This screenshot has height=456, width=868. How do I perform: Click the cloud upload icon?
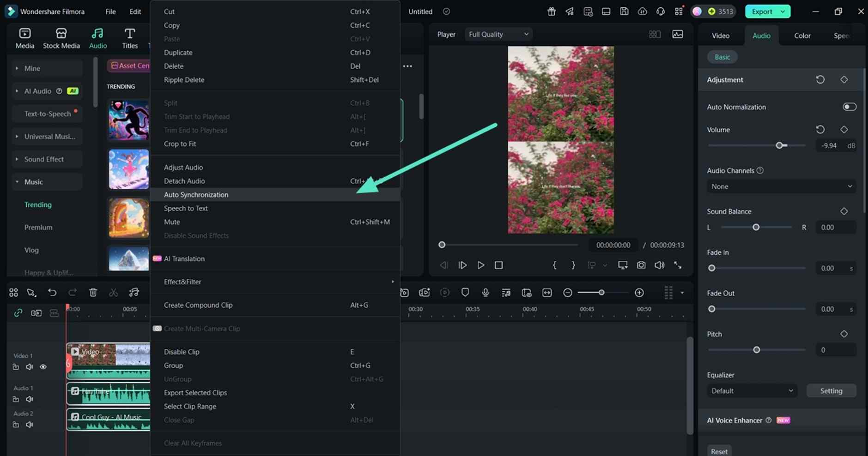pyautogui.click(x=642, y=12)
